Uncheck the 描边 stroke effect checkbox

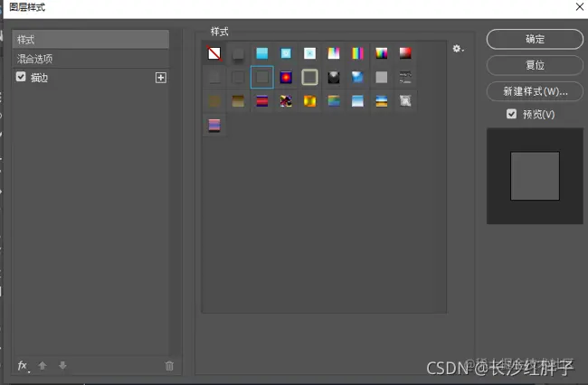pyautogui.click(x=21, y=77)
